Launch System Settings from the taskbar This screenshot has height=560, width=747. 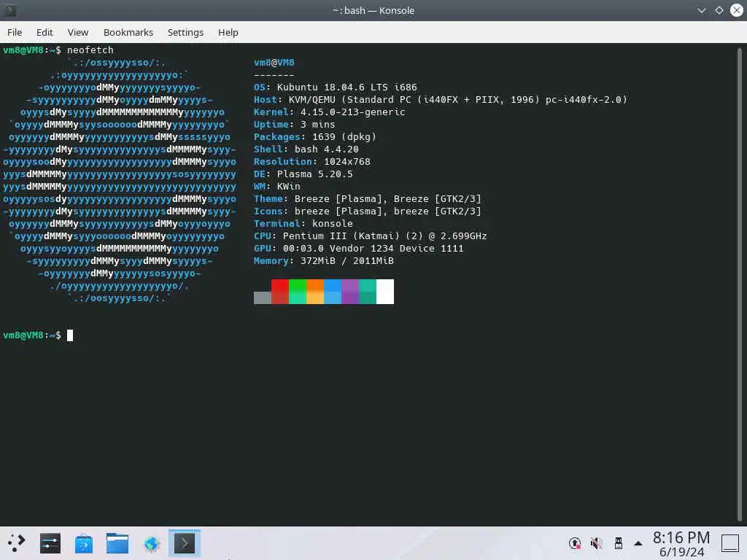click(50, 542)
